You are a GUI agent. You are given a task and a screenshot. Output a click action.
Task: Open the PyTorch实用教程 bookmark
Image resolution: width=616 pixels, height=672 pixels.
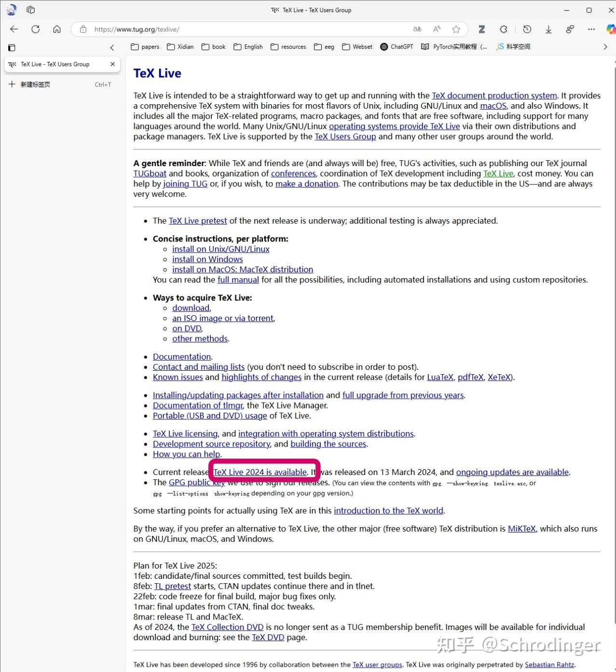(454, 47)
